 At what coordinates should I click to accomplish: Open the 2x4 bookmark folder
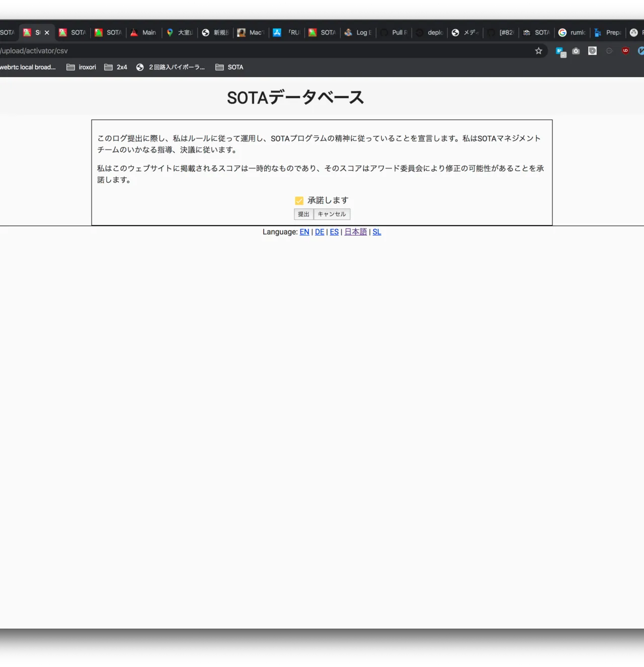(116, 67)
